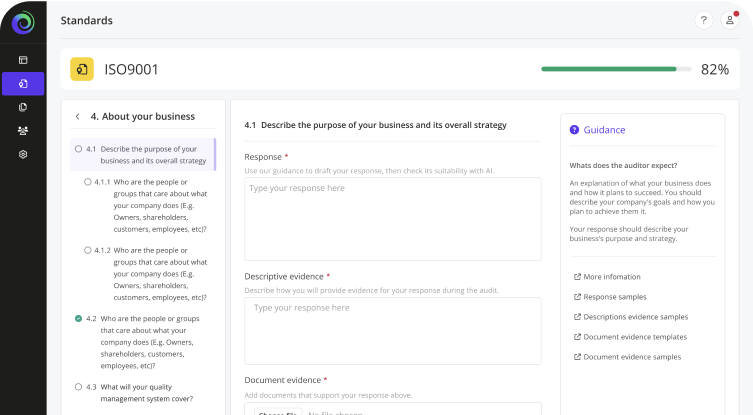Select the 4.3 quality management system circle
This screenshot has height=415, width=753.
[x=78, y=386]
